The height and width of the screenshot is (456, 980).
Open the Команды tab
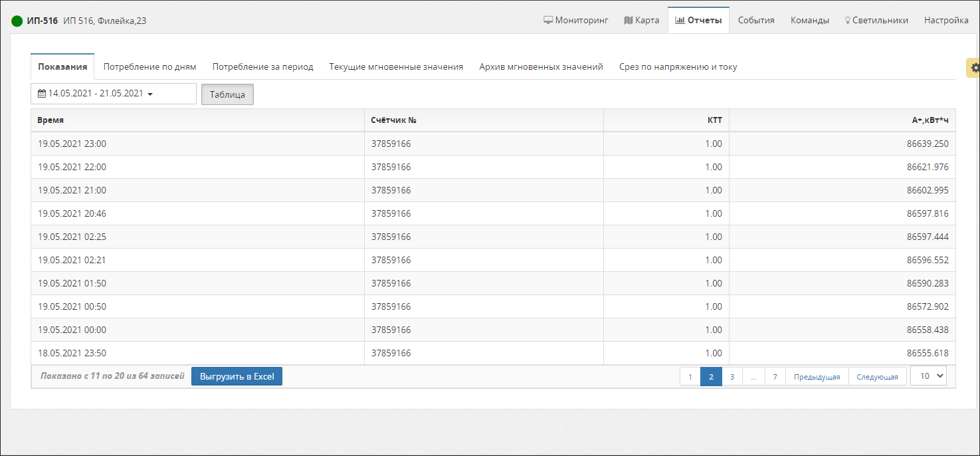[x=809, y=21]
